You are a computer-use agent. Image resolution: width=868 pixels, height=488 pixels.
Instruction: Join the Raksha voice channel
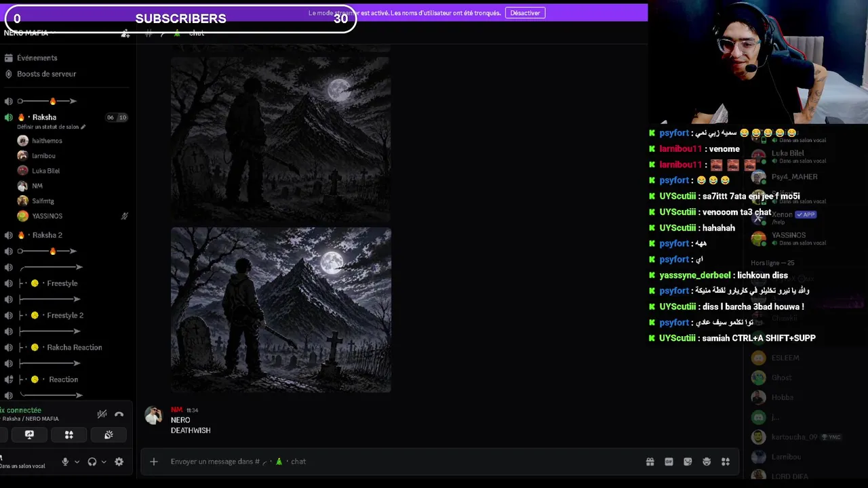45,117
